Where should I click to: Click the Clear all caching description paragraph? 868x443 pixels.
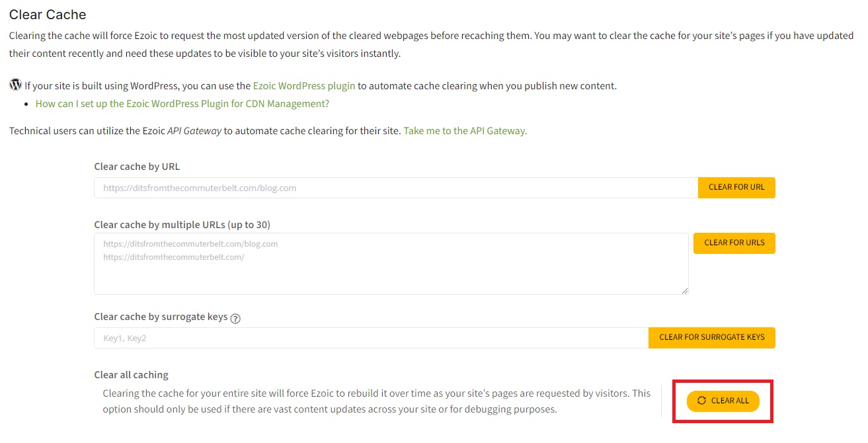[377, 401]
